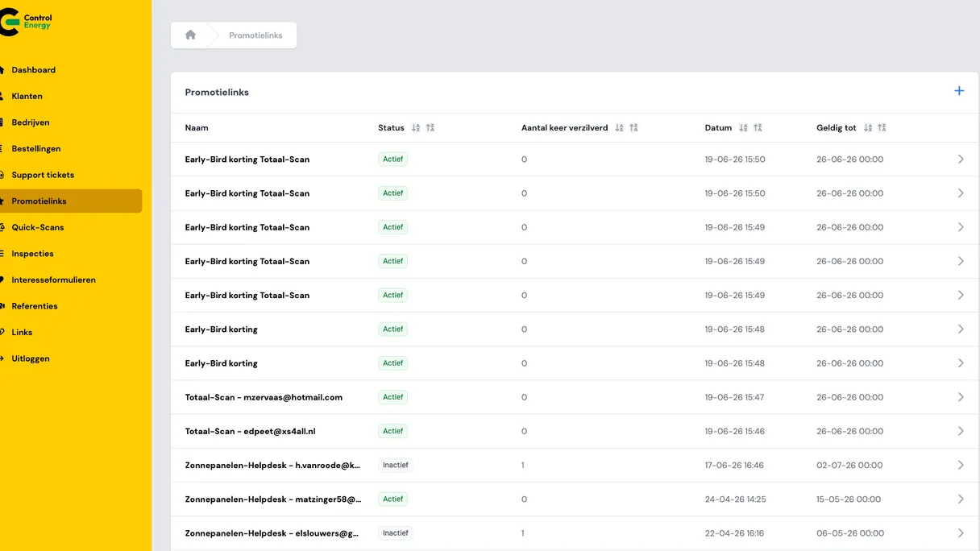Click the home icon in the breadcrumb
This screenshot has height=551, width=980.
click(x=190, y=35)
